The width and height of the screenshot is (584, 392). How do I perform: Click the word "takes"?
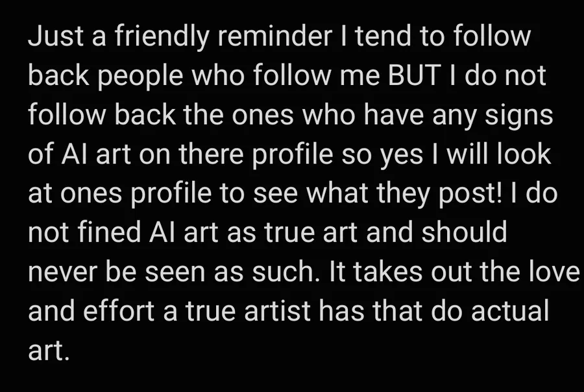point(406,273)
